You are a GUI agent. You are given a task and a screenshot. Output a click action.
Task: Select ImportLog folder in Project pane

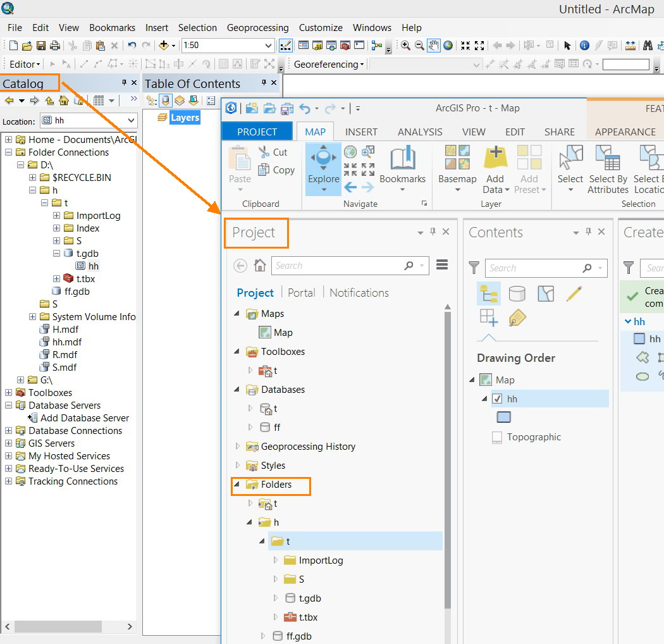pos(314,560)
